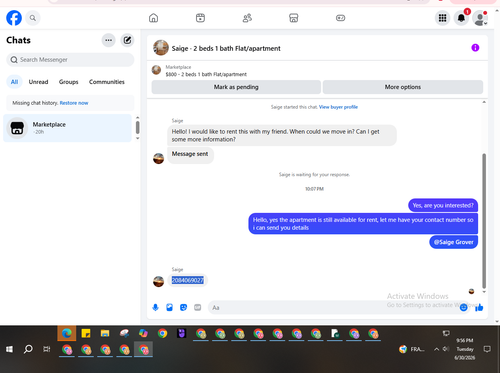Click the conversation scrollbar thumb

tap(484, 221)
